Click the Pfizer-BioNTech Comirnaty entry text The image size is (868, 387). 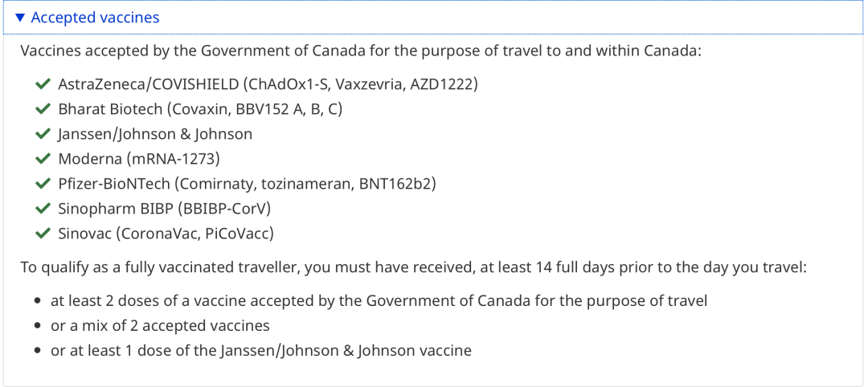(x=247, y=184)
